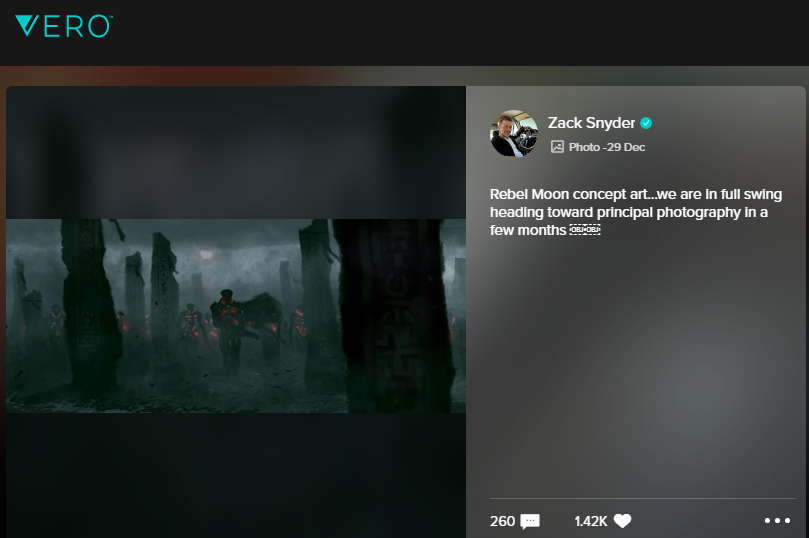Click the VERO logo in the header
The image size is (809, 538).
(62, 26)
